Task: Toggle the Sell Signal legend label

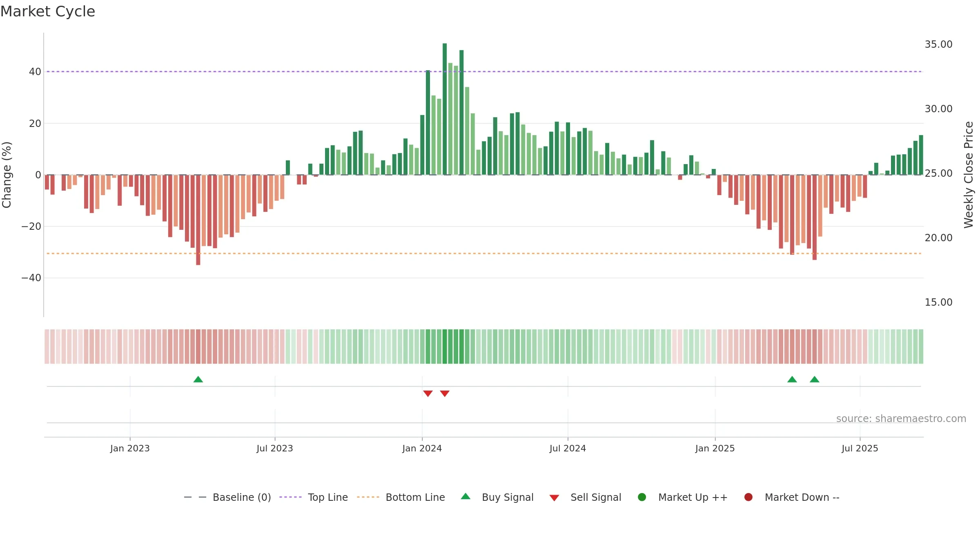Action: click(596, 497)
